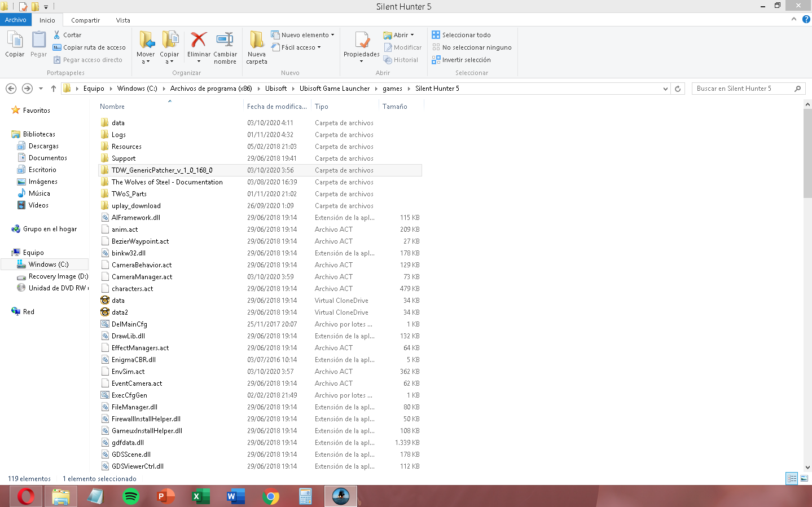Cut selection with Cortar
Viewport: 812px width, 507px height.
[x=67, y=35]
